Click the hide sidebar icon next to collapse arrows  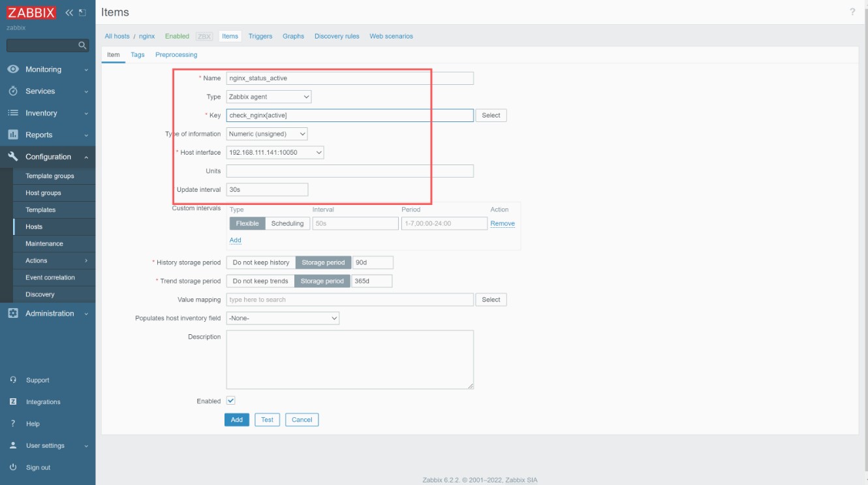point(82,12)
